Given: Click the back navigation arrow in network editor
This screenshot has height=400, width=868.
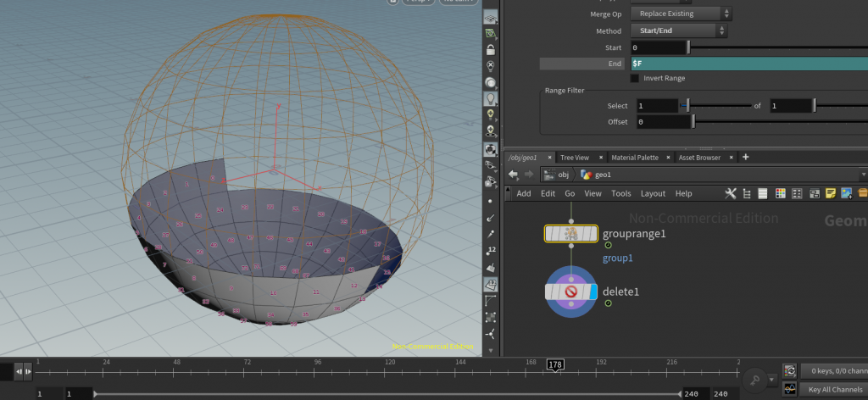Looking at the screenshot, I should (513, 175).
